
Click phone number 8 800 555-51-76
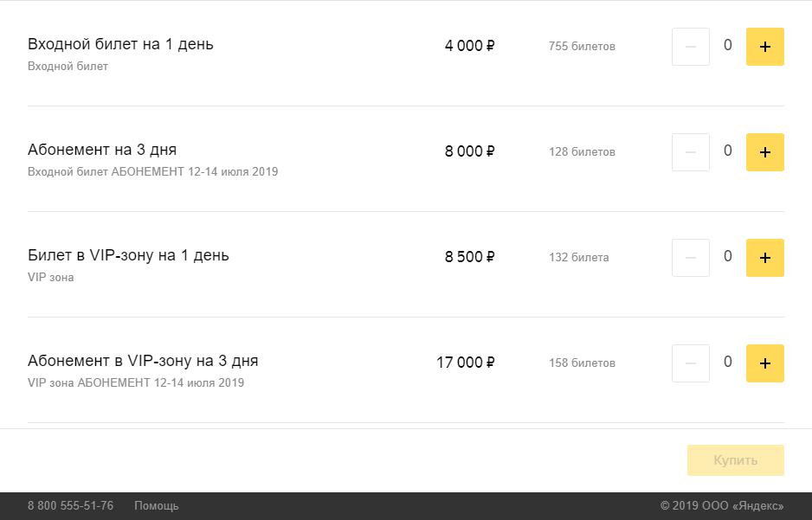[70, 506]
